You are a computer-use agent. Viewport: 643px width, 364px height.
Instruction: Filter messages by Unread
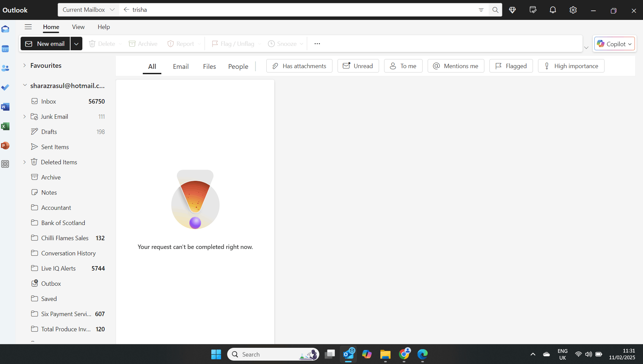click(358, 66)
